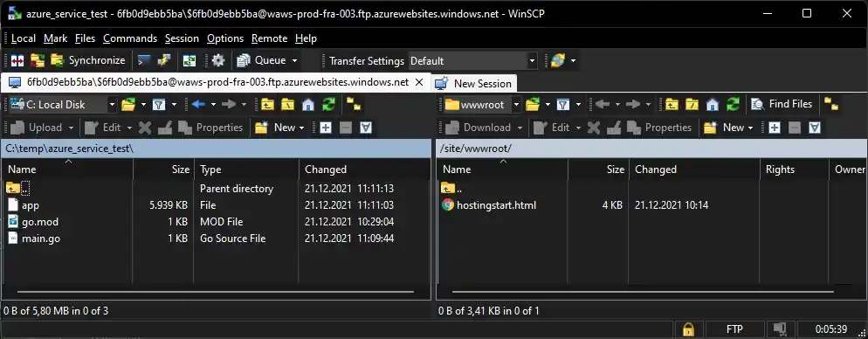Viewport: 868px width, 339px height.
Task: Open Preferences gear icon
Action: [x=218, y=60]
